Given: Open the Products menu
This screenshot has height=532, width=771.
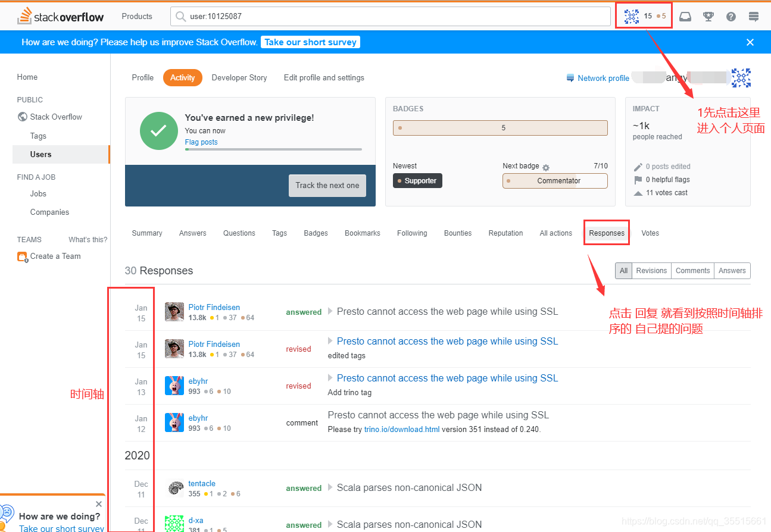Looking at the screenshot, I should (136, 16).
